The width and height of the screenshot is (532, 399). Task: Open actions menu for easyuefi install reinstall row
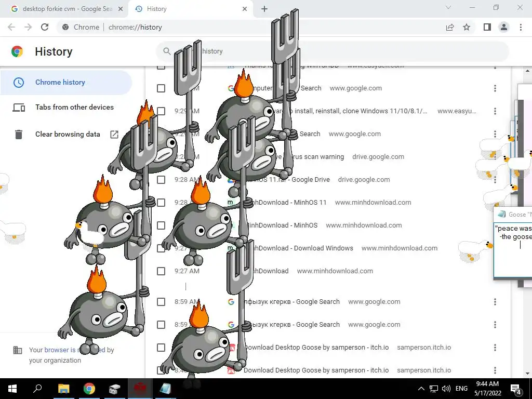tap(495, 111)
